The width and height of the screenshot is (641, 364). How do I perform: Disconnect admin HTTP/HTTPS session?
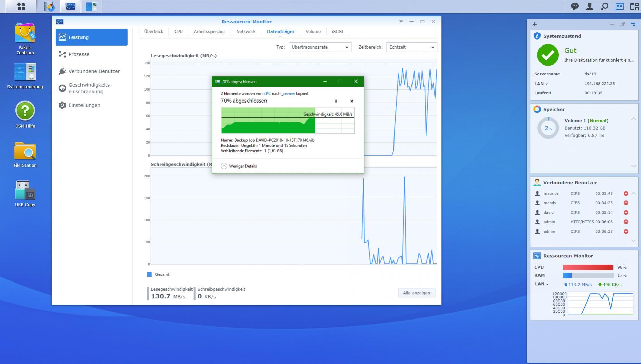coord(626,222)
